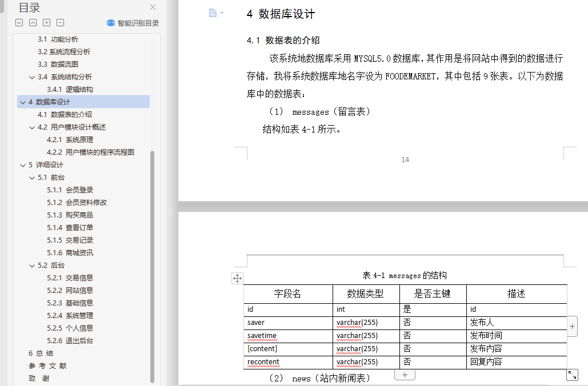Screen dimensions: 588x386
Task: Go to 6 总结 in outline
Action: pyautogui.click(x=41, y=353)
